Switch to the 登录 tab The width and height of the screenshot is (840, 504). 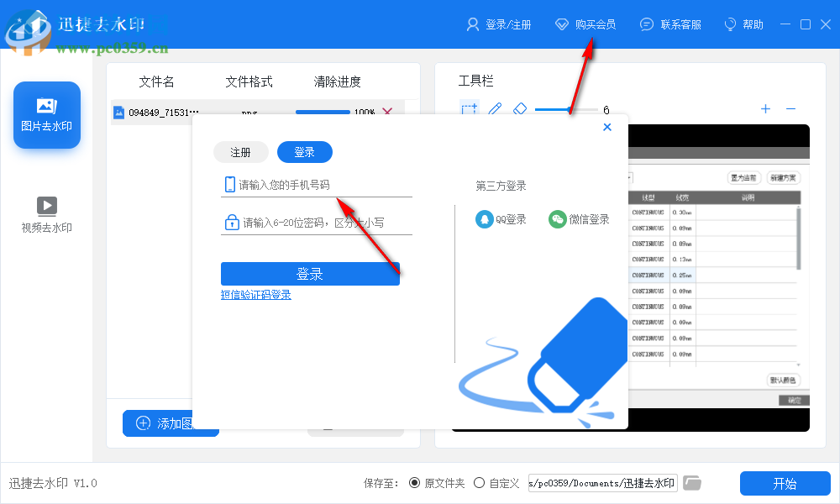coord(304,152)
